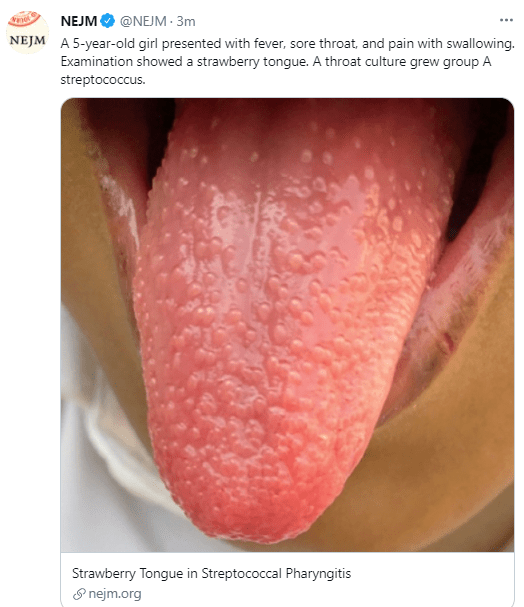Viewport: 524px width, 607px height.
Task: Click the tweet line starting 'A 5-year-old girl'
Action: pyautogui.click(x=288, y=43)
